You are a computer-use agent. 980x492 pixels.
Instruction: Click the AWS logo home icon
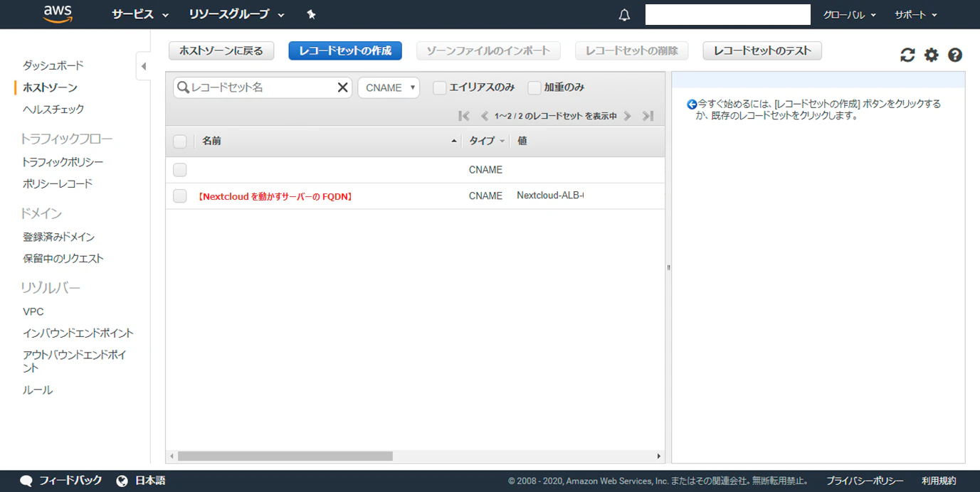coord(58,14)
